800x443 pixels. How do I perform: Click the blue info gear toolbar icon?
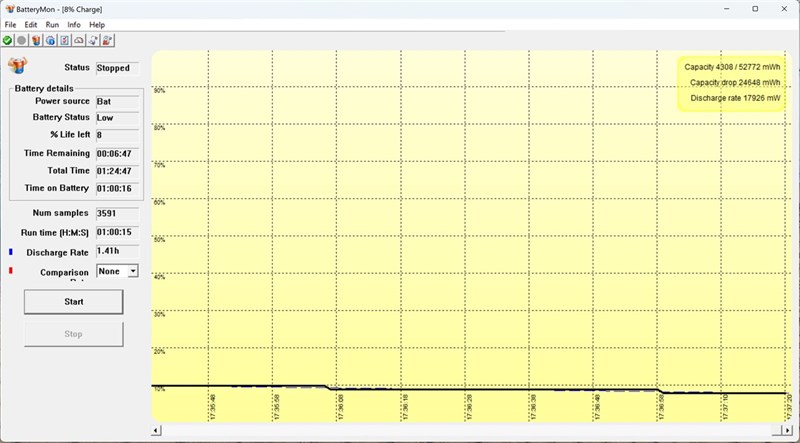point(50,40)
